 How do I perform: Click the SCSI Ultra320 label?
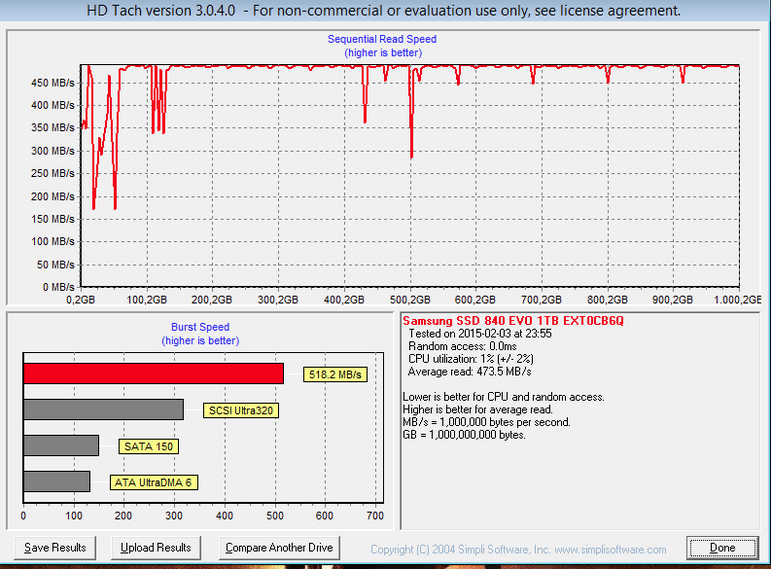pos(241,411)
